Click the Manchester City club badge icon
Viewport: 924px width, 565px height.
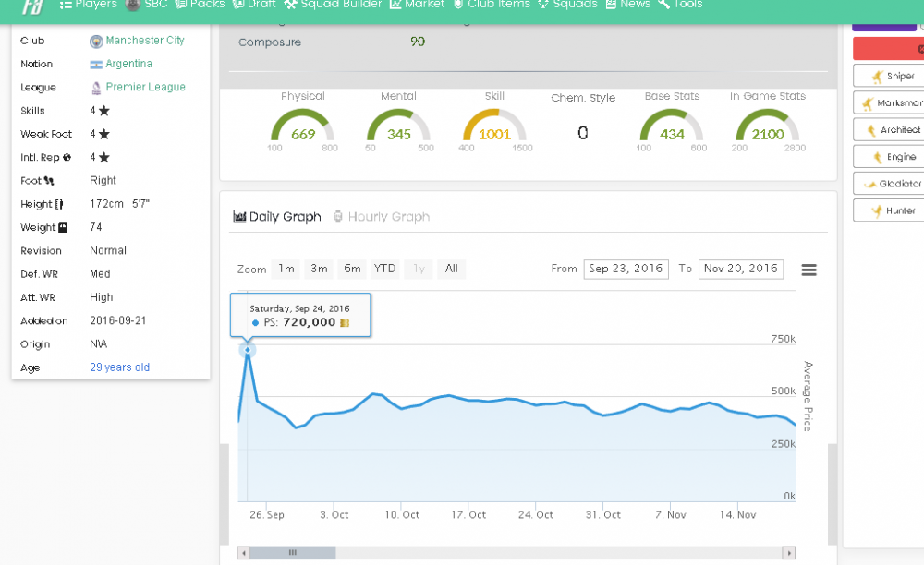click(96, 42)
